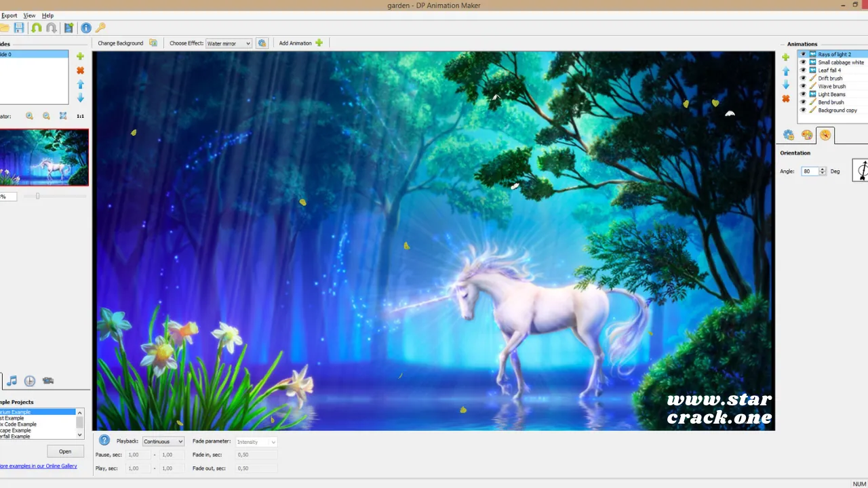Follow the Online Gallery examples link
The height and width of the screenshot is (488, 868).
pyautogui.click(x=38, y=466)
